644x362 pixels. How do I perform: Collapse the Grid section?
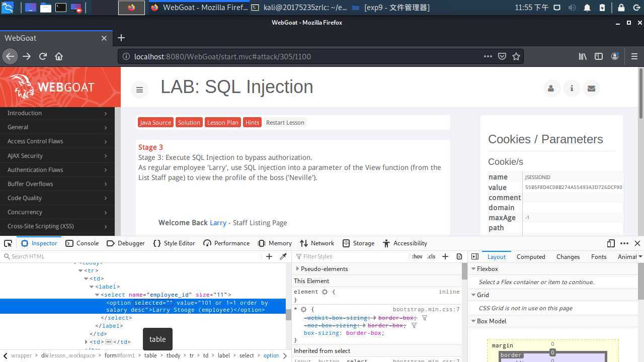tap(473, 295)
